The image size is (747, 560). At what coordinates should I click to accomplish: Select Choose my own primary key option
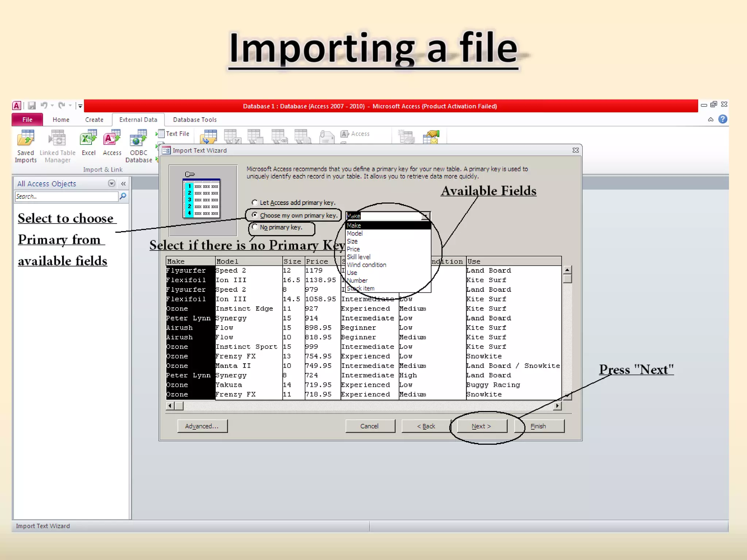[255, 215]
